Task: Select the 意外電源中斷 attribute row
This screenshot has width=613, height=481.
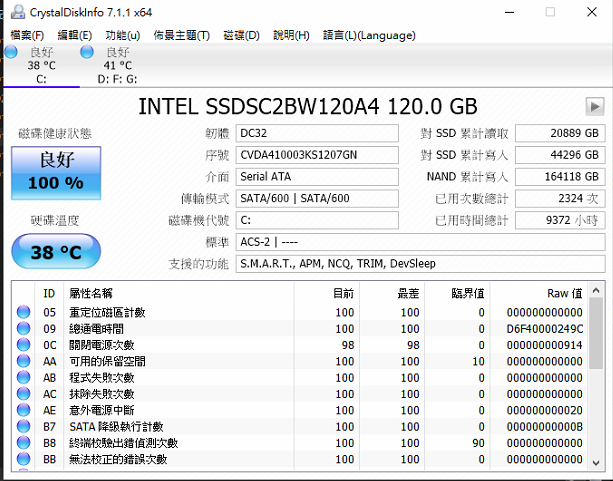Action: coord(300,410)
